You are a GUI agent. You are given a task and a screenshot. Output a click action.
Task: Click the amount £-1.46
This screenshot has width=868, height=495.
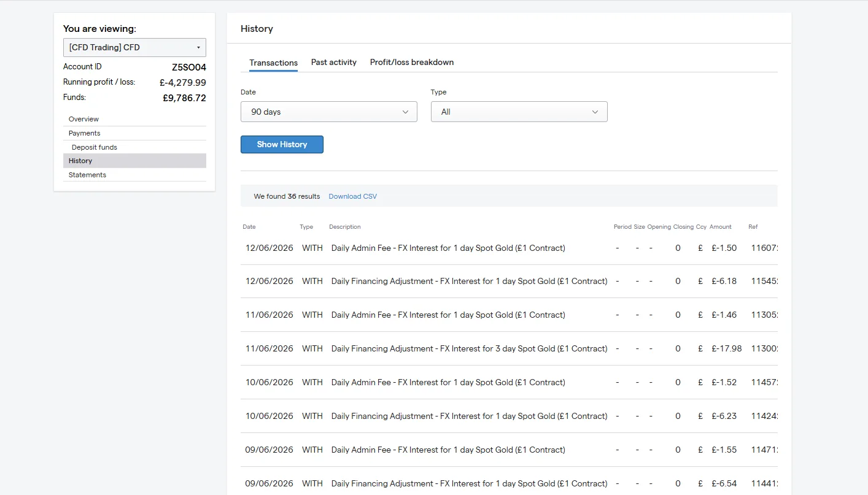(x=724, y=315)
